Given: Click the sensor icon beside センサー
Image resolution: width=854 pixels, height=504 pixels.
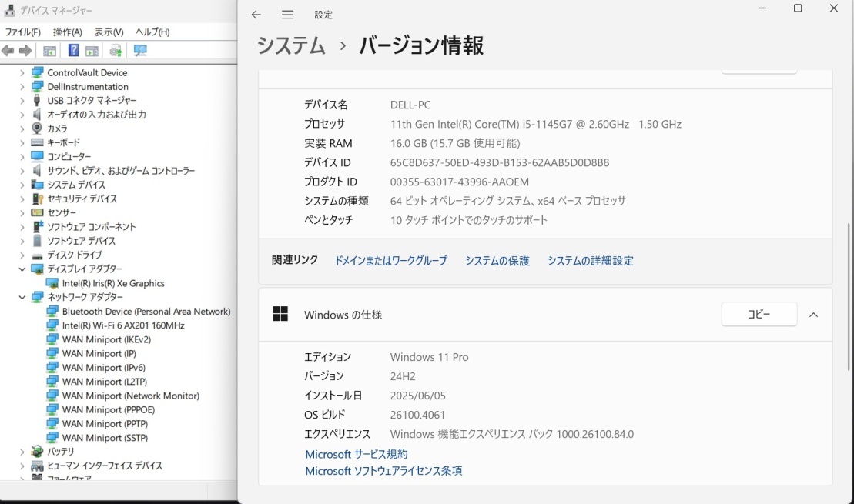Looking at the screenshot, I should [x=37, y=212].
